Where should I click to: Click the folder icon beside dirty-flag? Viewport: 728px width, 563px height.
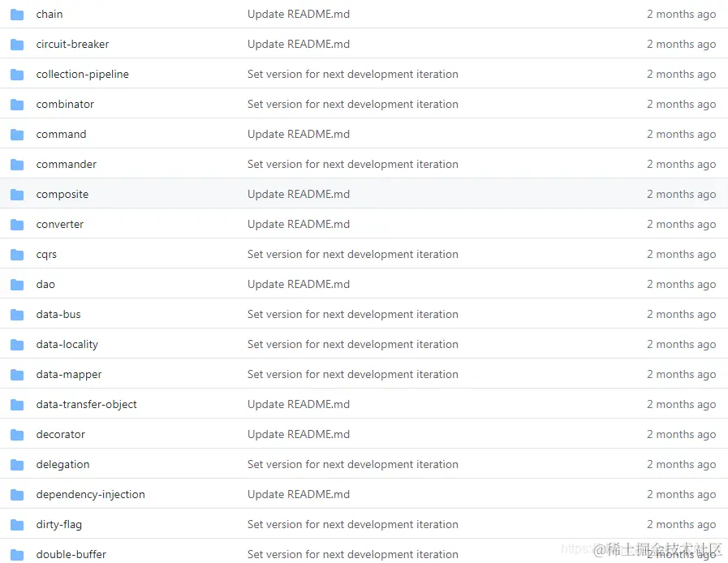click(17, 525)
